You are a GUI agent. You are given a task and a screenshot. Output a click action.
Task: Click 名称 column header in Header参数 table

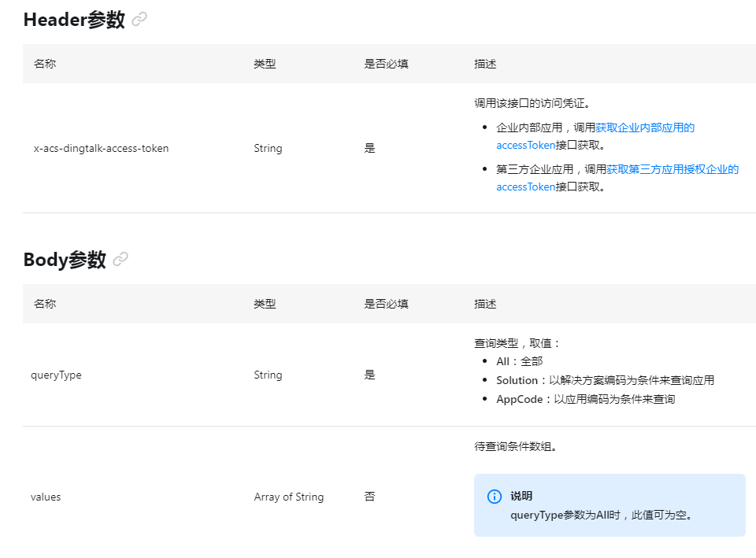[45, 64]
